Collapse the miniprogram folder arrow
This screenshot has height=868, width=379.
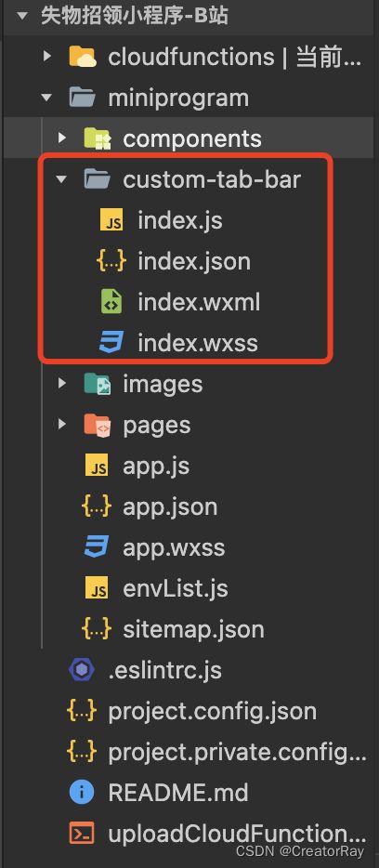47,98
